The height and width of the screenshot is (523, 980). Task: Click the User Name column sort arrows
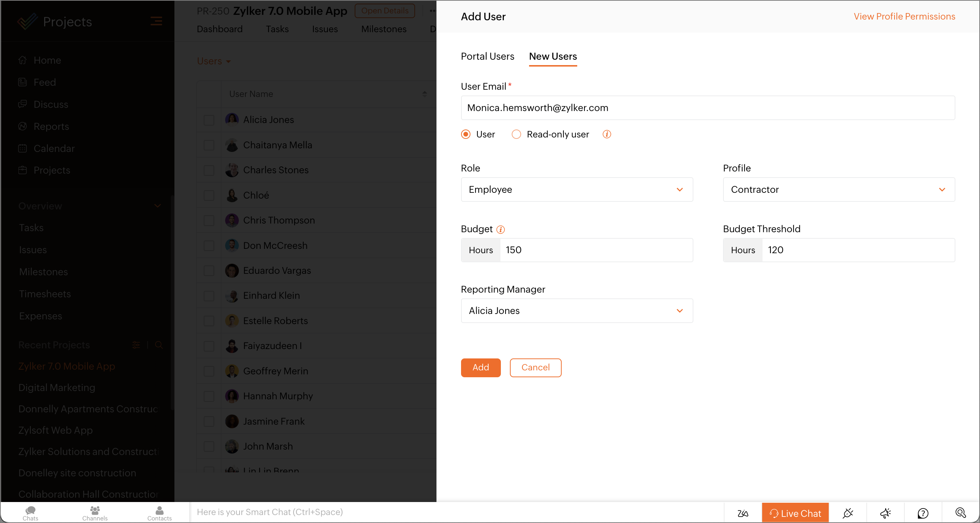click(x=424, y=94)
